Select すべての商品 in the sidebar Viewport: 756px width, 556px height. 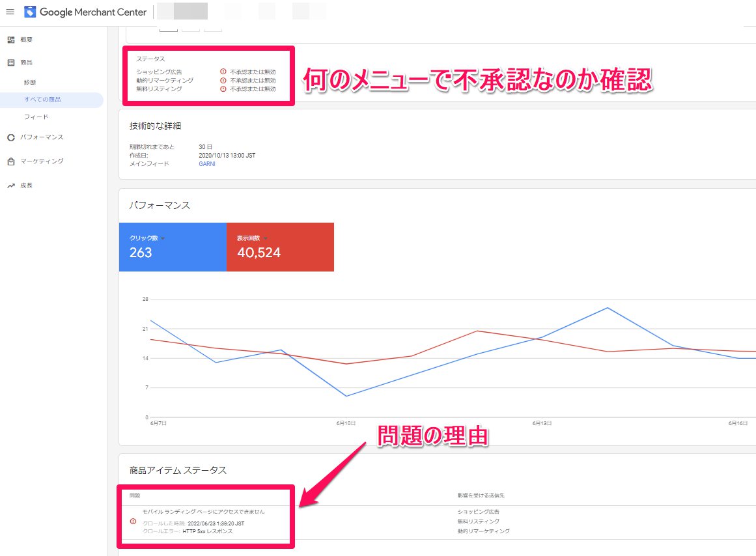tap(42, 100)
